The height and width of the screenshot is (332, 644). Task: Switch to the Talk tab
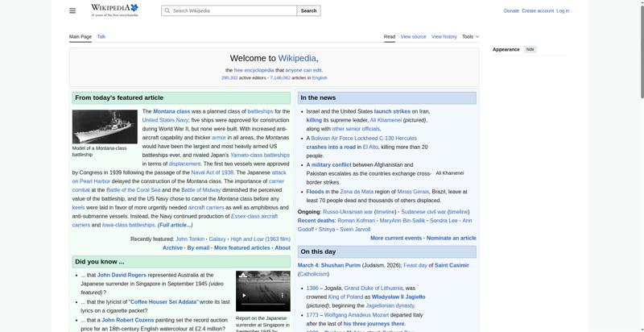101,36
